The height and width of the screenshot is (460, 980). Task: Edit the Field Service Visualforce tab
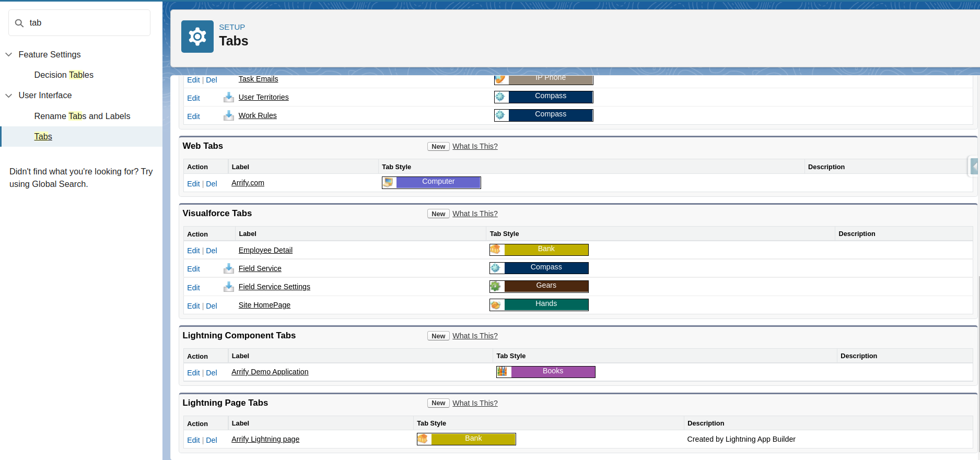193,269
